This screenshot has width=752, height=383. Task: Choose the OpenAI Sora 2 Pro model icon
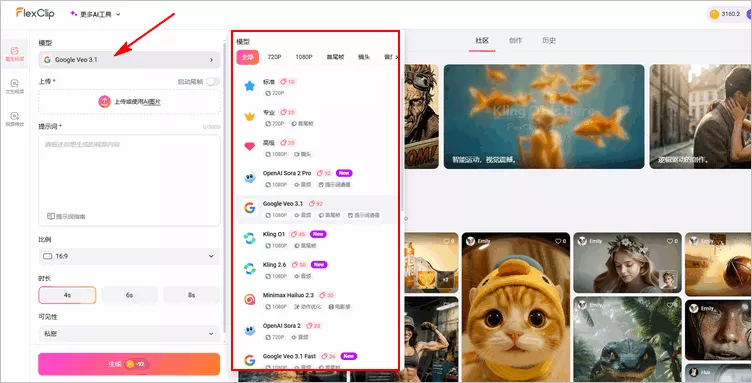[249, 178]
